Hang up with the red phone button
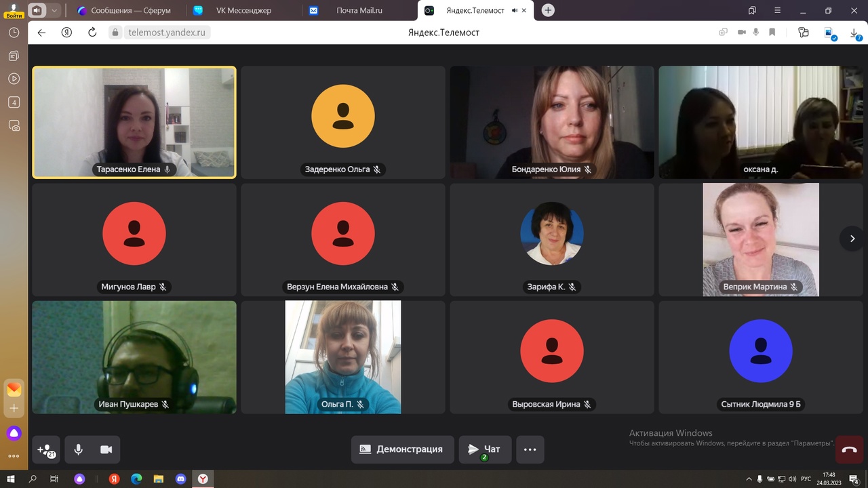 (849, 449)
